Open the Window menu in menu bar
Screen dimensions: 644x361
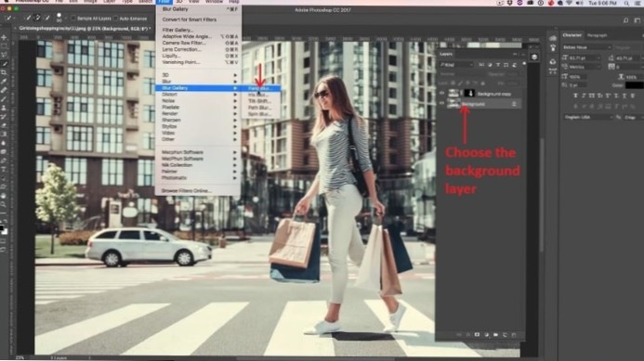(214, 2)
